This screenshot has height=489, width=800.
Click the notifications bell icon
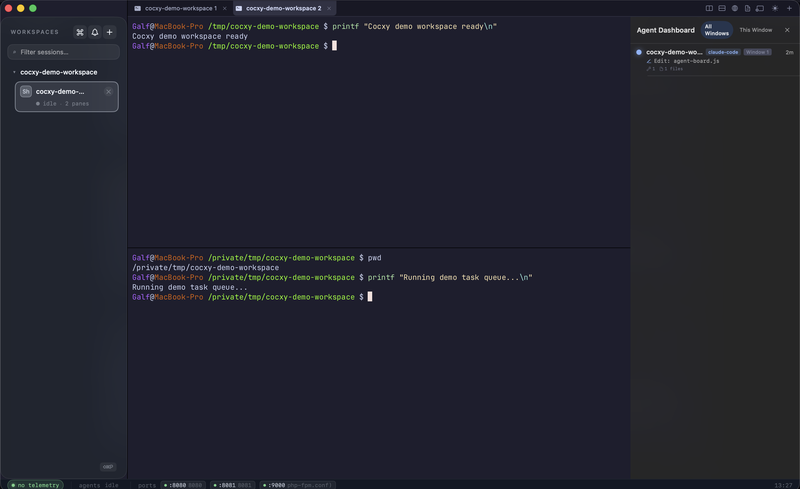[x=95, y=32]
